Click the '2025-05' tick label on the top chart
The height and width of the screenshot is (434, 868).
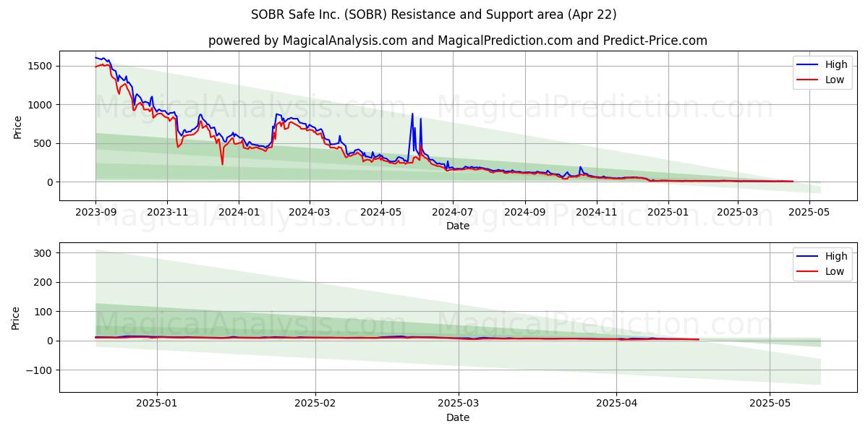809,212
